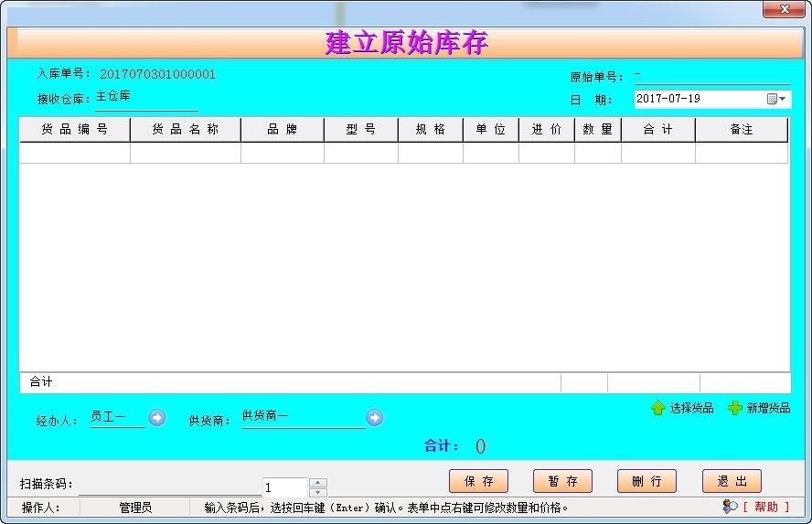Close the window with the red X button
This screenshot has width=812, height=524.
pyautogui.click(x=784, y=9)
